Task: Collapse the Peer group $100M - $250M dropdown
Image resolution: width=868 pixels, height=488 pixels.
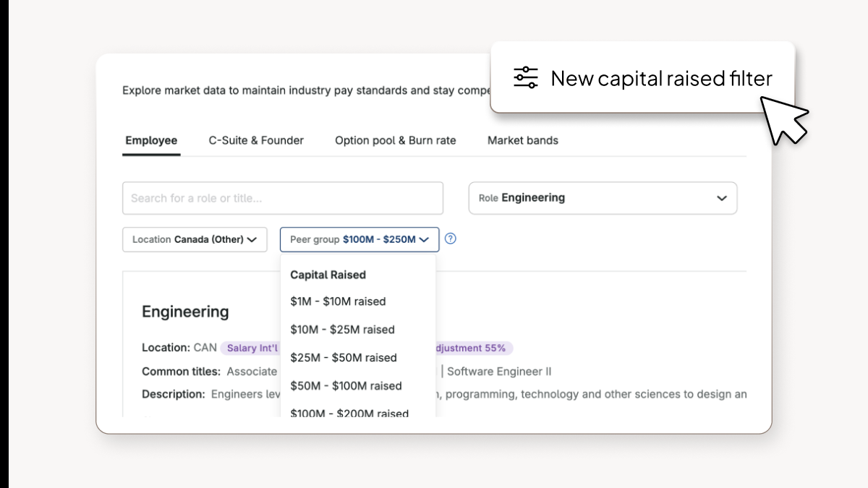Action: (x=359, y=239)
